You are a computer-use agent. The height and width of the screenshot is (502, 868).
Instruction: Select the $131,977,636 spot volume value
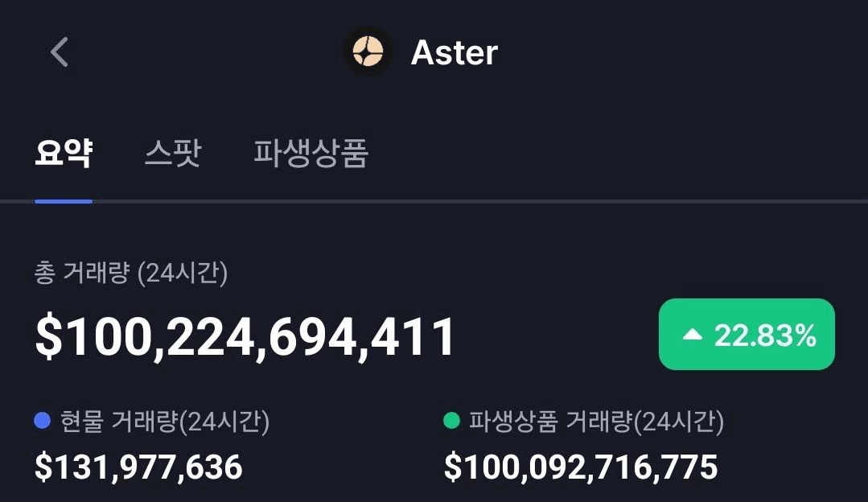click(x=138, y=467)
